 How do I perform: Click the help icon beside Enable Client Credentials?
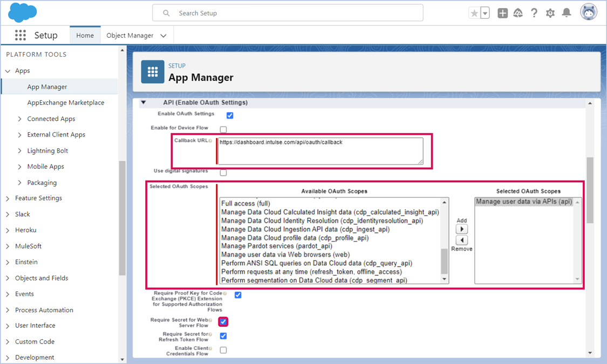pyautogui.click(x=210, y=348)
